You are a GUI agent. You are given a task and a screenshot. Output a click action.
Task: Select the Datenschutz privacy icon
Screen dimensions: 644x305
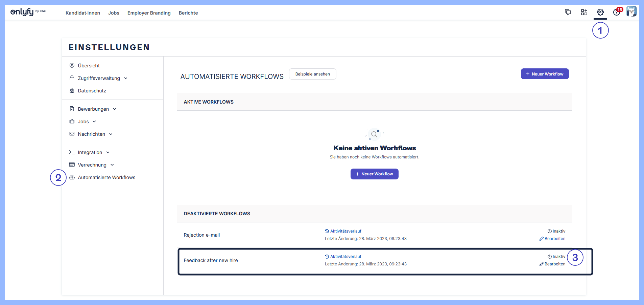[72, 90]
